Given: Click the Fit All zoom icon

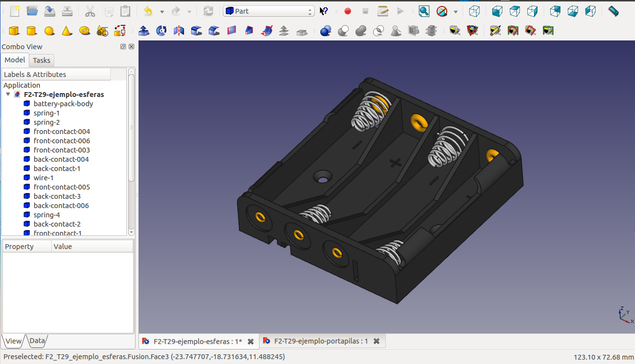Looking at the screenshot, I should (x=424, y=11).
